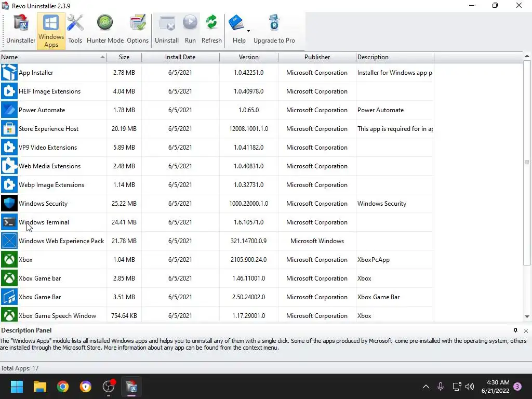Click the Revo Uninstaller taskbar icon

131,387
